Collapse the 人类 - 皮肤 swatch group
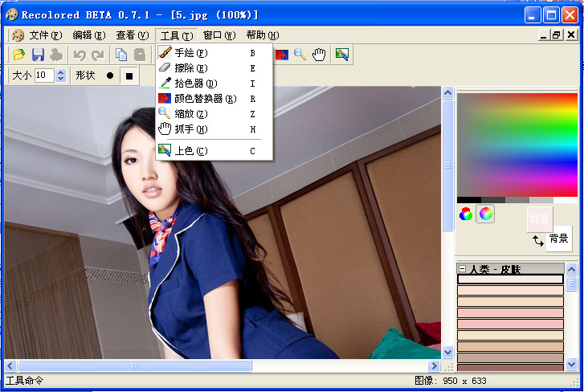 pos(463,269)
